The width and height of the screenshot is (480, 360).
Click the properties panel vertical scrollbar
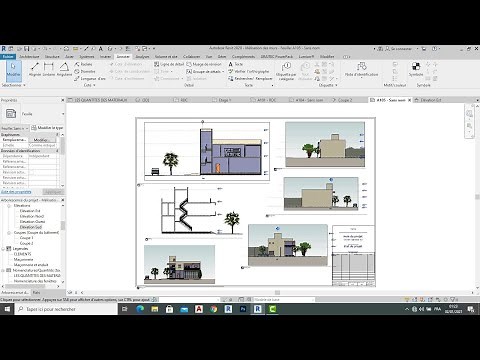[x=63, y=147]
